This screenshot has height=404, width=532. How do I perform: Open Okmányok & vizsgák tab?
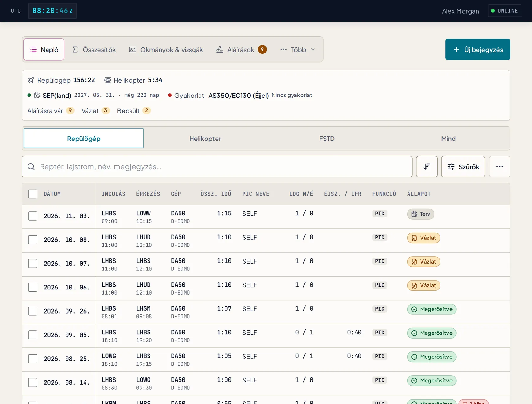point(166,50)
